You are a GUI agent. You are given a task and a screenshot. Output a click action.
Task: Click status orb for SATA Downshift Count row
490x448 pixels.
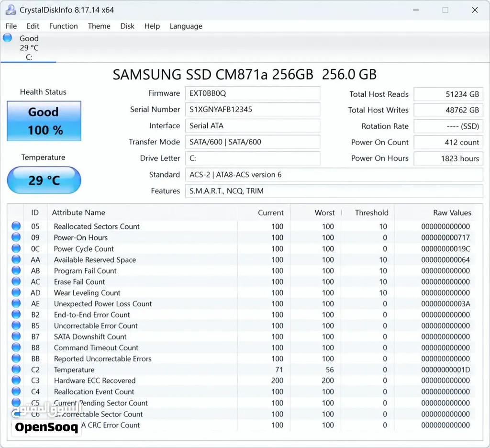point(16,336)
